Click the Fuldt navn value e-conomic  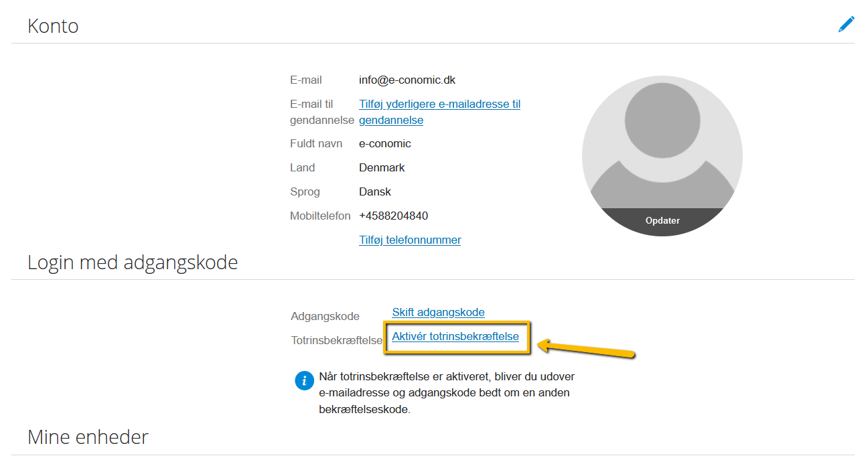(x=384, y=143)
